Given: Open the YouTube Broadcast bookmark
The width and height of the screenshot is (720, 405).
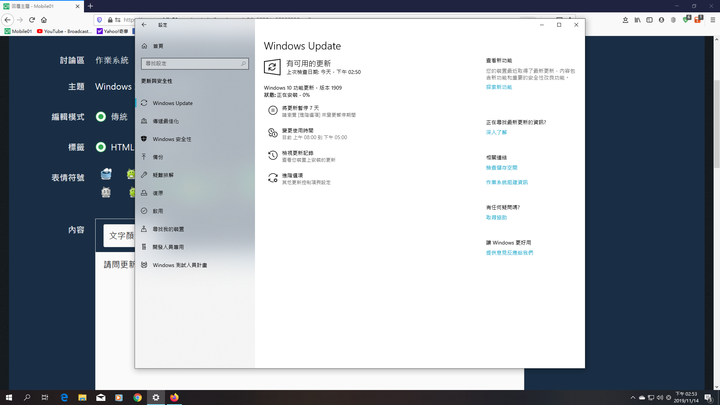Looking at the screenshot, I should [x=65, y=31].
